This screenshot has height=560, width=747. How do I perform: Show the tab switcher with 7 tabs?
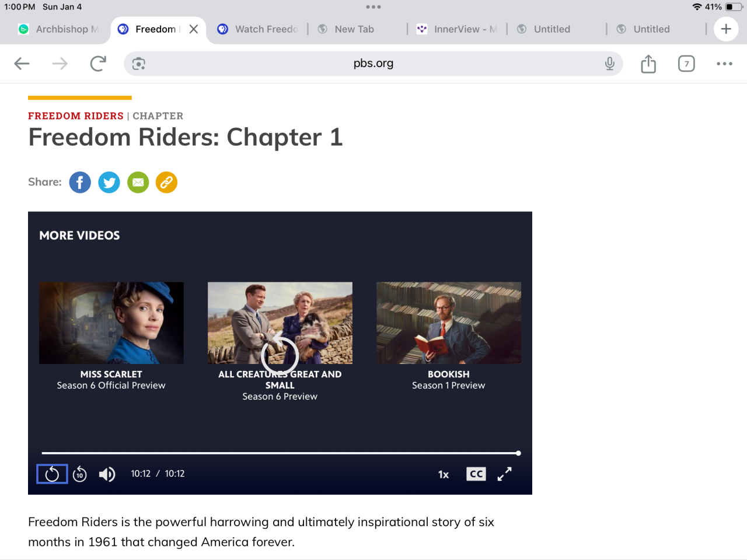click(x=686, y=64)
